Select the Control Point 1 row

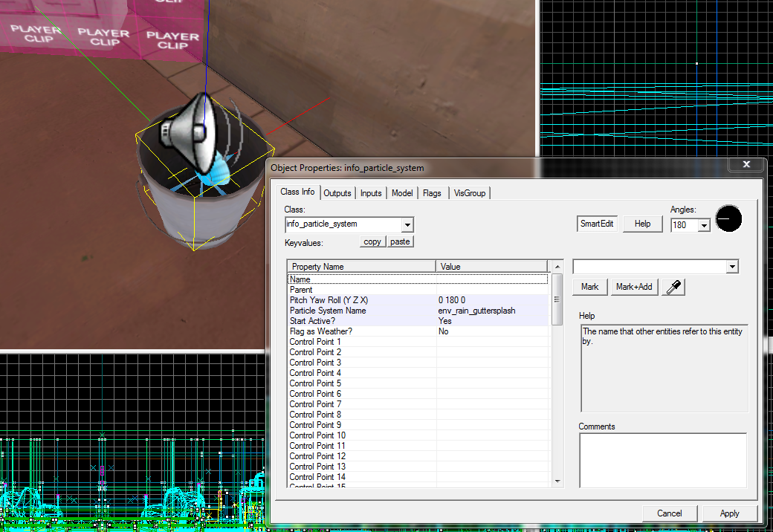pyautogui.click(x=418, y=341)
